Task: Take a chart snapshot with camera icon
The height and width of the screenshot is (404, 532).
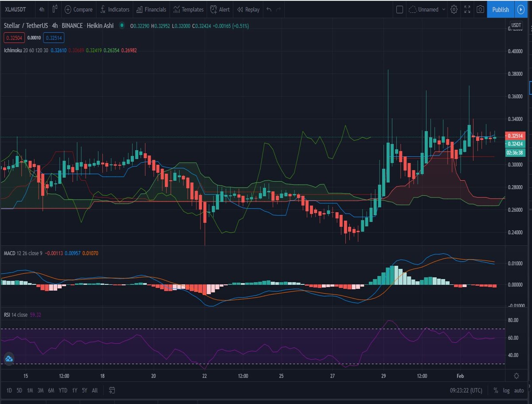Action: (x=480, y=9)
